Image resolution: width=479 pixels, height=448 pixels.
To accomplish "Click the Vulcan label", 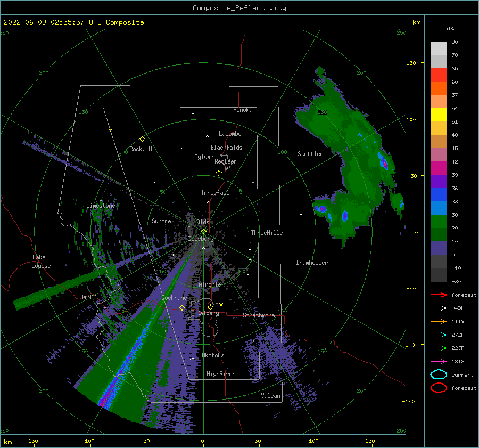I will 270,396.
